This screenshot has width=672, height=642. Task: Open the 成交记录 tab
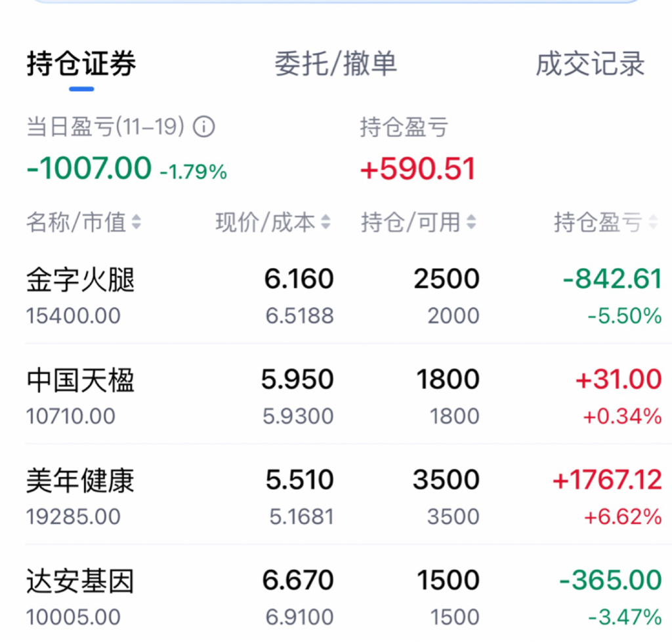(x=590, y=64)
